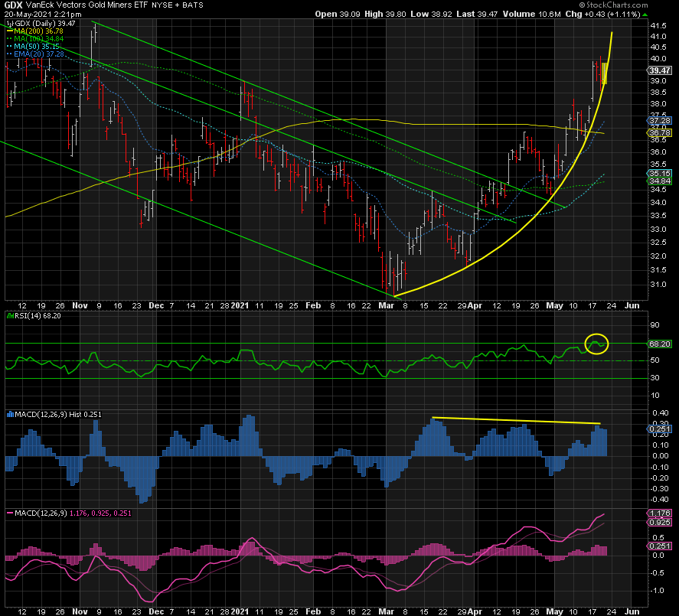
Task: Click the Mar label on the bottom date axis
Action: 387,611
